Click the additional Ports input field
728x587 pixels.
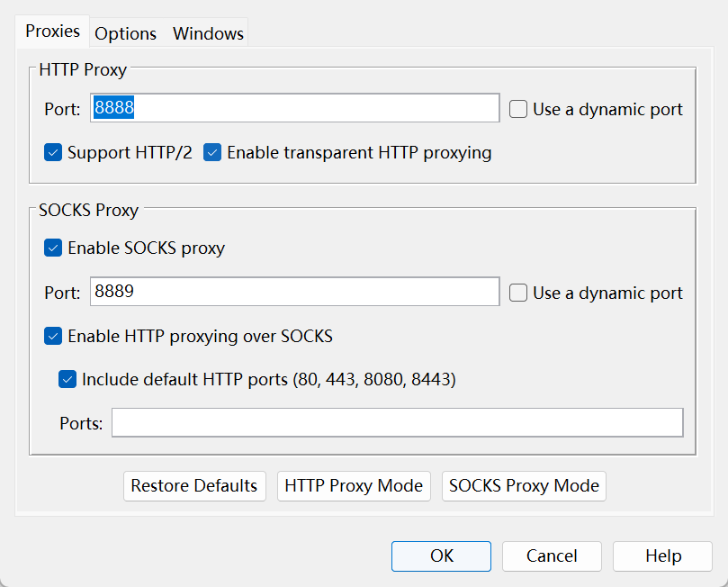(x=398, y=422)
